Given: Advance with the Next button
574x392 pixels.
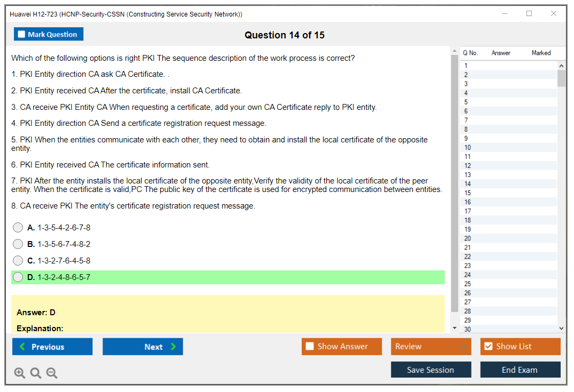Looking at the screenshot, I should point(143,347).
